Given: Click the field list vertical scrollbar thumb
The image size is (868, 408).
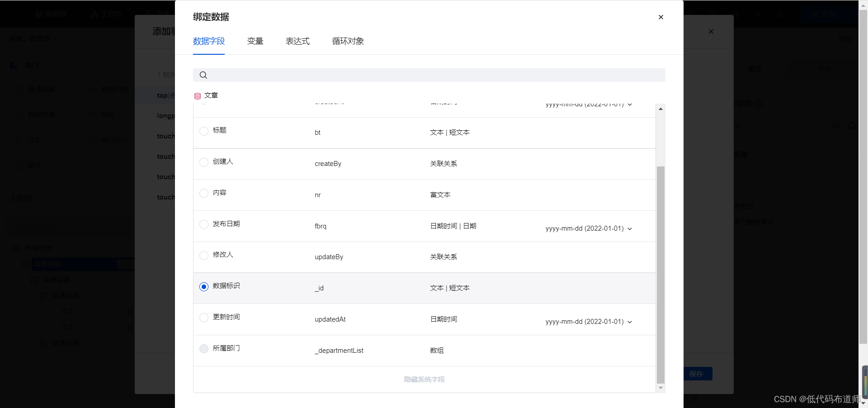Looking at the screenshot, I should 660,275.
